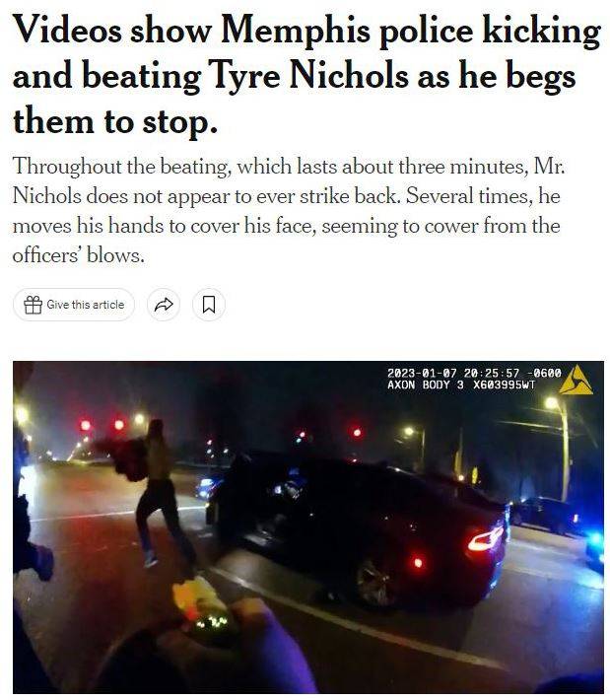Click the gift box icon
The height and width of the screenshot is (700, 610).
34,305
